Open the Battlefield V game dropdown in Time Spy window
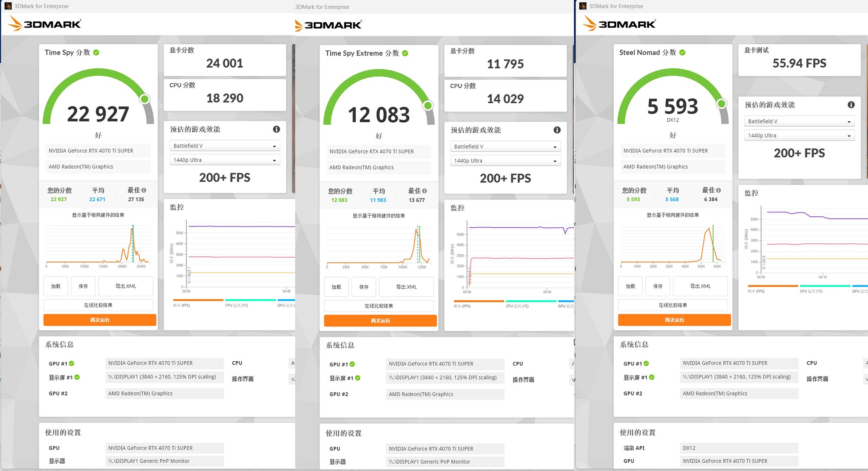This screenshot has height=471, width=868. click(224, 146)
